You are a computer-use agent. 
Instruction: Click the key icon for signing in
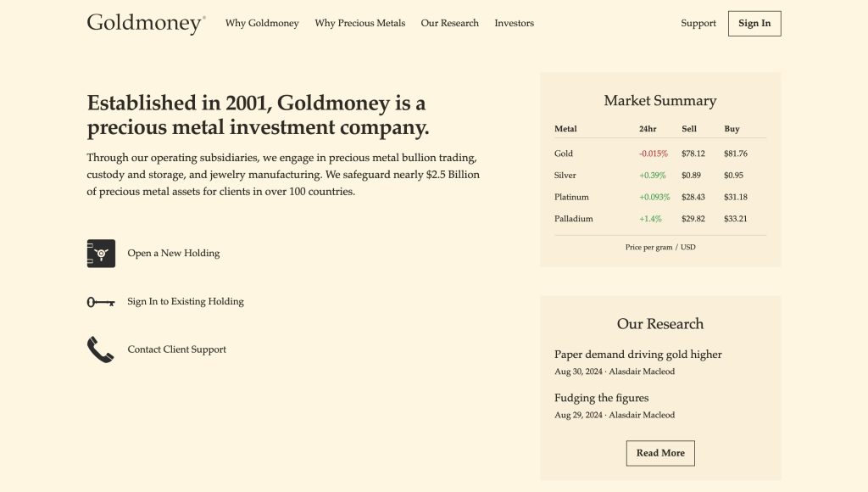101,302
